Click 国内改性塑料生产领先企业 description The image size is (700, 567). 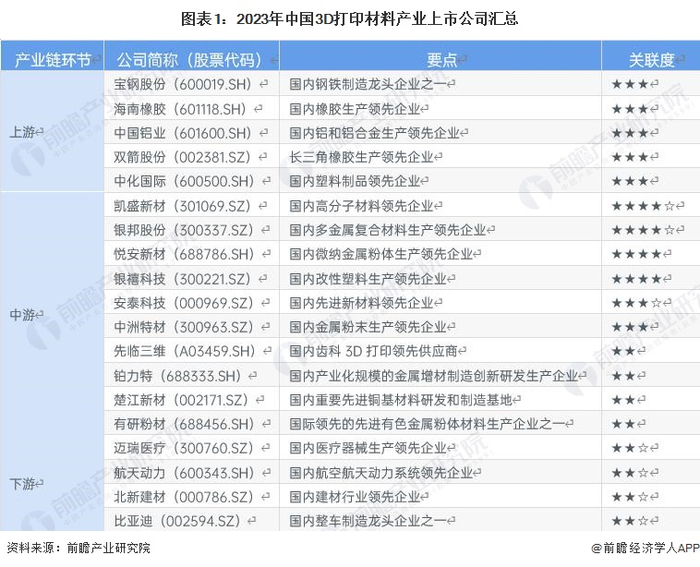367,279
